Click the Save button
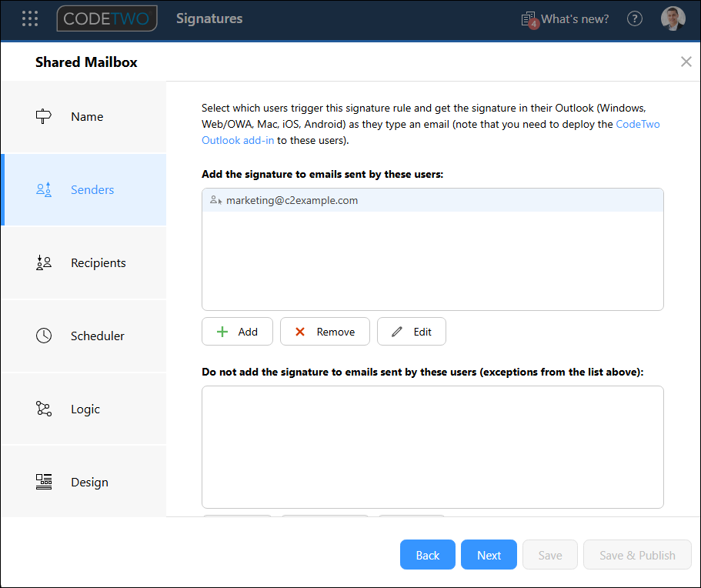Image resolution: width=701 pixels, height=588 pixels. tap(550, 555)
